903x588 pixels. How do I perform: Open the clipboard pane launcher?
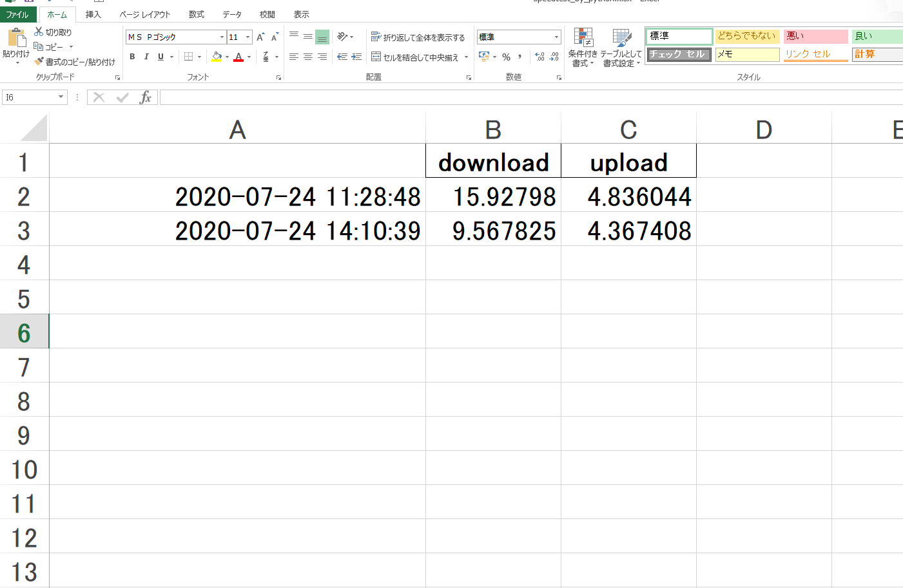[117, 77]
